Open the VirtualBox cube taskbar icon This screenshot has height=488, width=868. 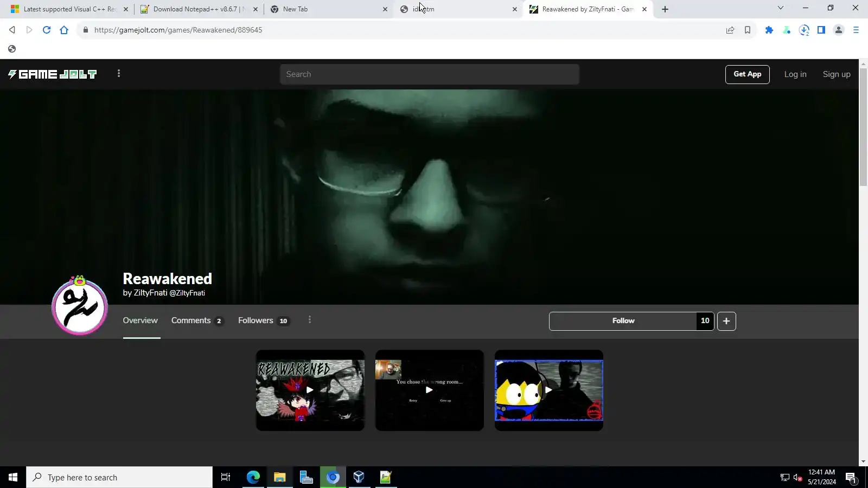[359, 477]
